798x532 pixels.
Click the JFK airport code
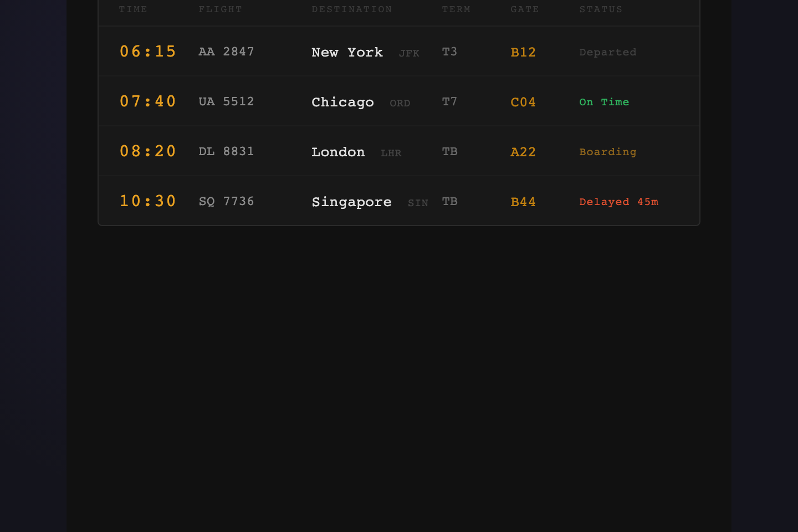409,53
